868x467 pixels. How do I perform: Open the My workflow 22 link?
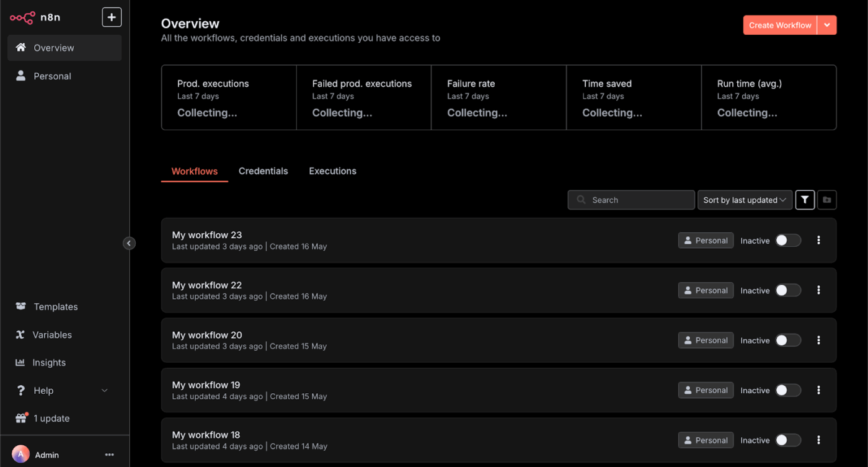(x=207, y=285)
